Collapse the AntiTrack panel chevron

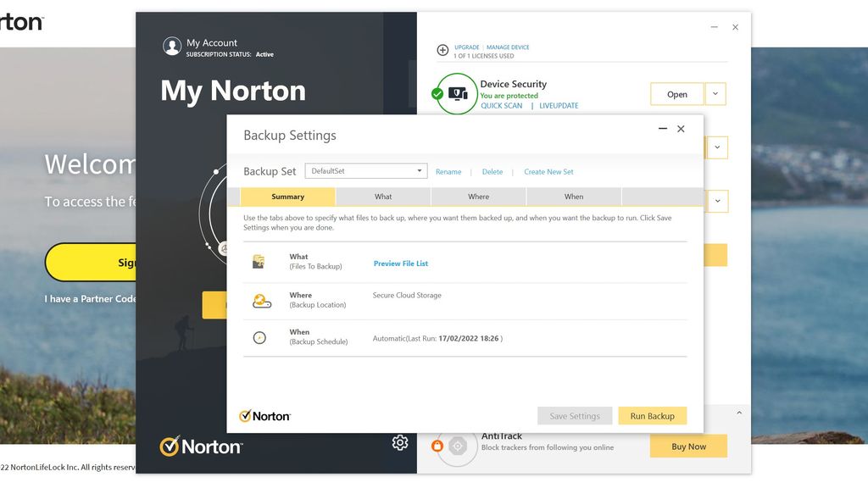738,412
